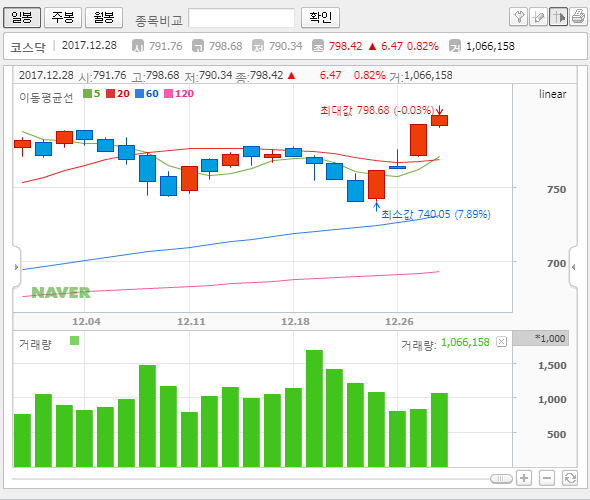Expand the right side panel arrow

573,267
